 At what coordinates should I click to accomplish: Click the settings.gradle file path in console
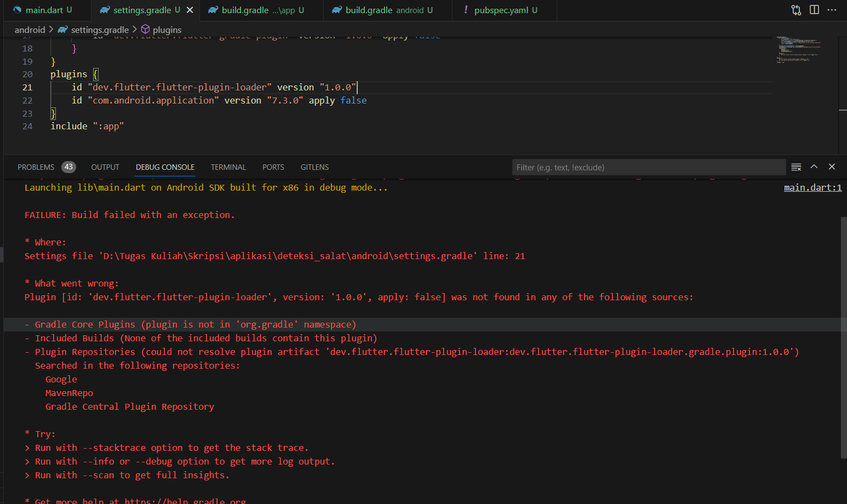pyautogui.click(x=288, y=256)
